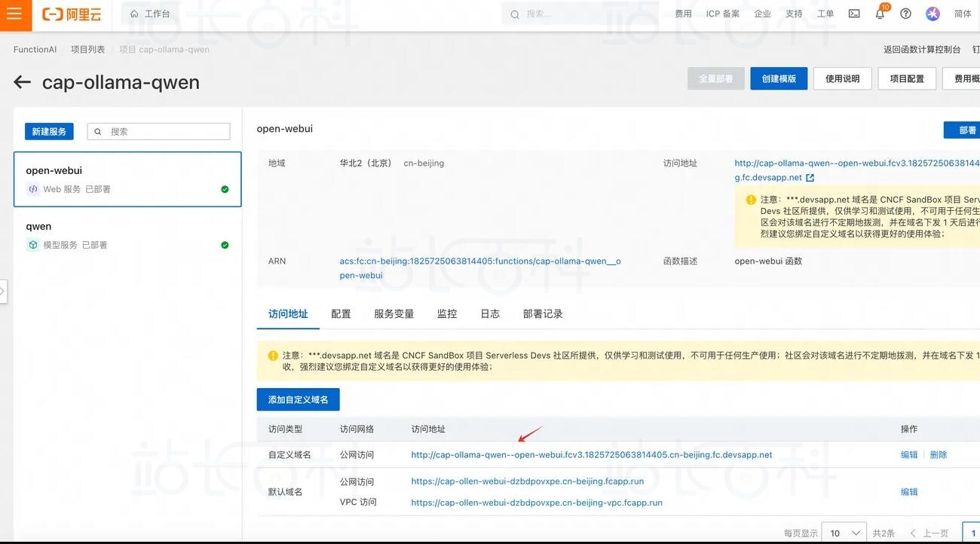This screenshot has width=980, height=544.
Task: Click the 访问类型 column header
Action: coord(285,429)
